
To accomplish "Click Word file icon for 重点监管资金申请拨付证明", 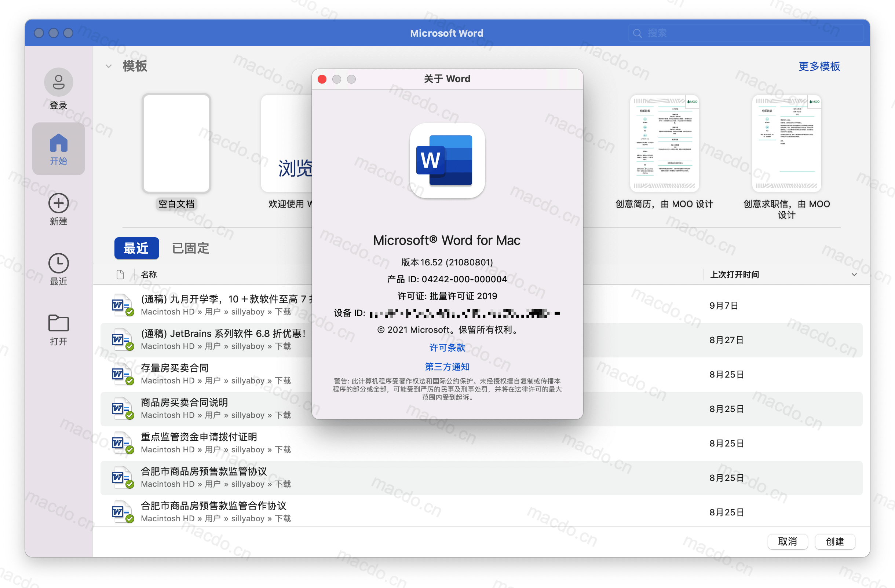I will point(122,443).
